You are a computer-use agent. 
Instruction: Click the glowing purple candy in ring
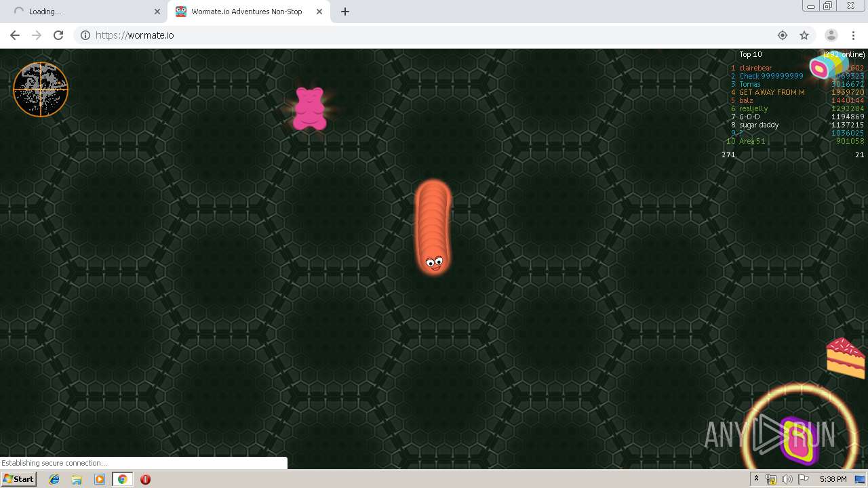800,440
